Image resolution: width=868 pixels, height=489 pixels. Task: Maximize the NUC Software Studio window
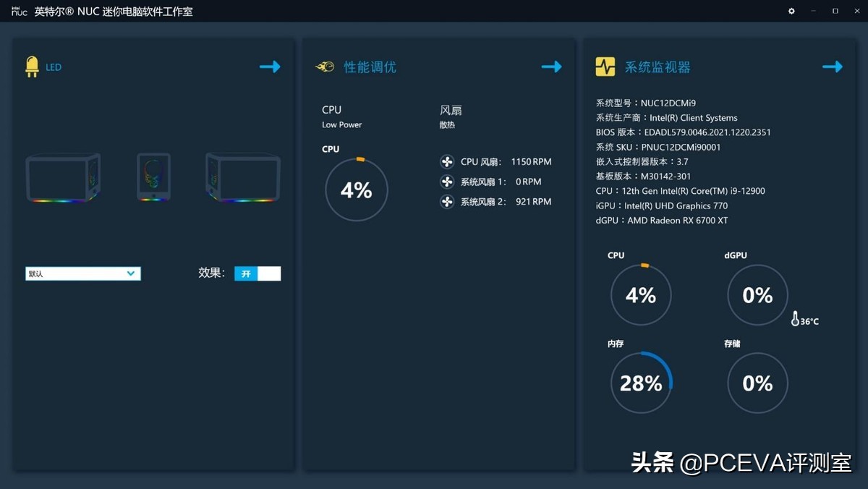[x=835, y=11]
